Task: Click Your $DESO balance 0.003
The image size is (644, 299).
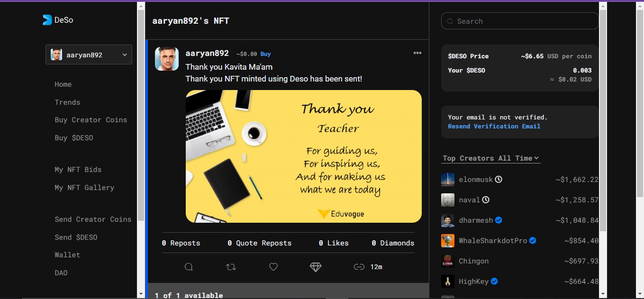Action: 582,70
